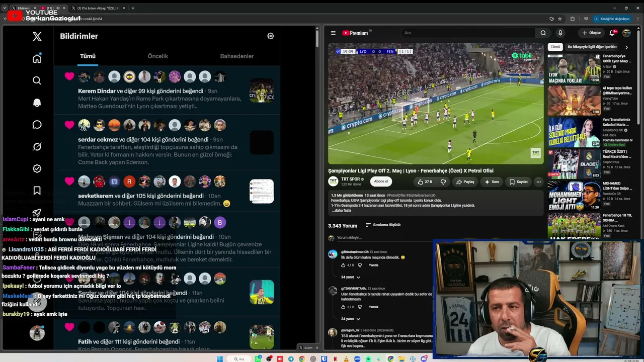Open WhatsApp from the taskbar
The width and height of the screenshot is (644, 362).
pyautogui.click(x=258, y=359)
